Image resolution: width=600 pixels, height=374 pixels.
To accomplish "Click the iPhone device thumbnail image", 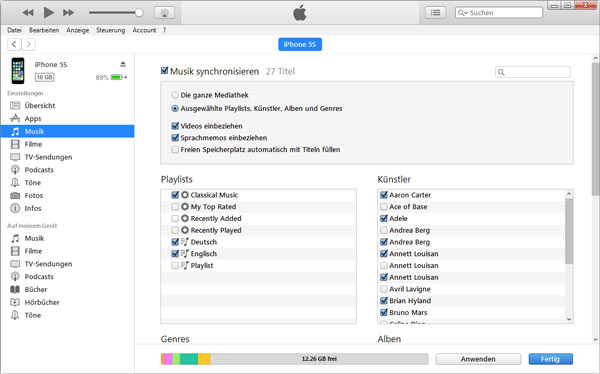I will pyautogui.click(x=18, y=71).
